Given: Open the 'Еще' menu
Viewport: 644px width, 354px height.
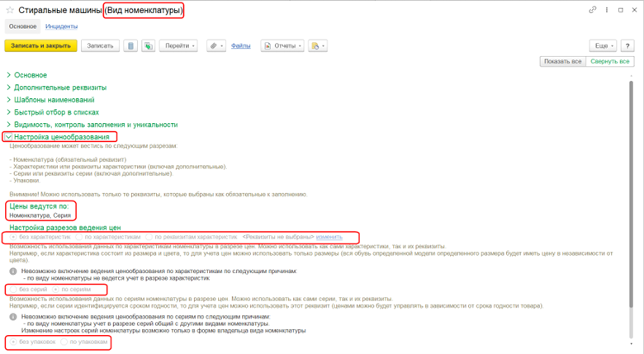Looking at the screenshot, I should click(x=603, y=46).
